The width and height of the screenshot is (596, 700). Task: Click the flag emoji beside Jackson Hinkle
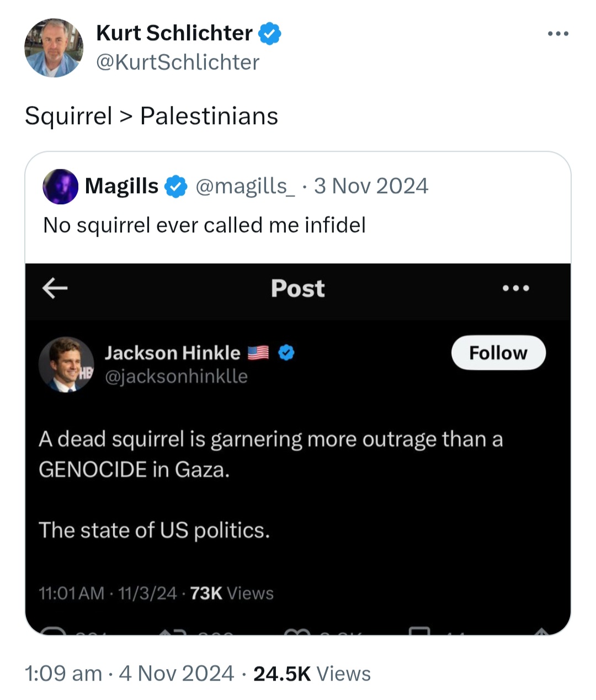pyautogui.click(x=258, y=353)
